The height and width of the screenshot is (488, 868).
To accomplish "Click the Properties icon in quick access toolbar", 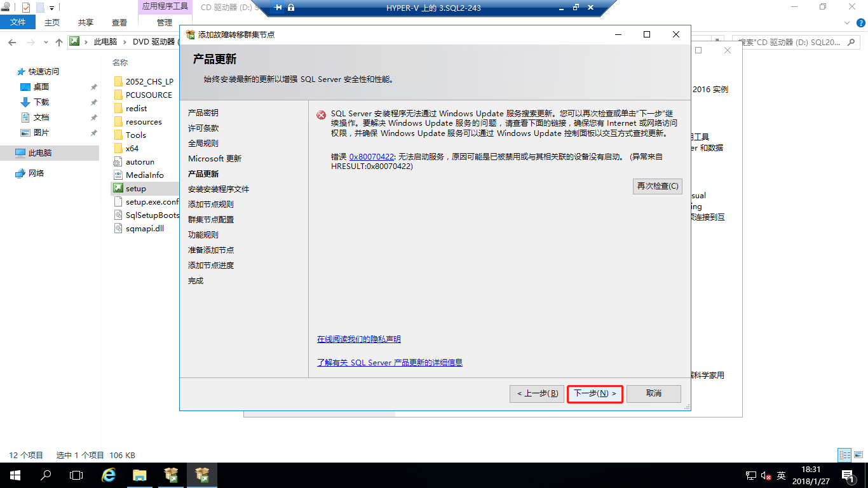I will point(25,8).
